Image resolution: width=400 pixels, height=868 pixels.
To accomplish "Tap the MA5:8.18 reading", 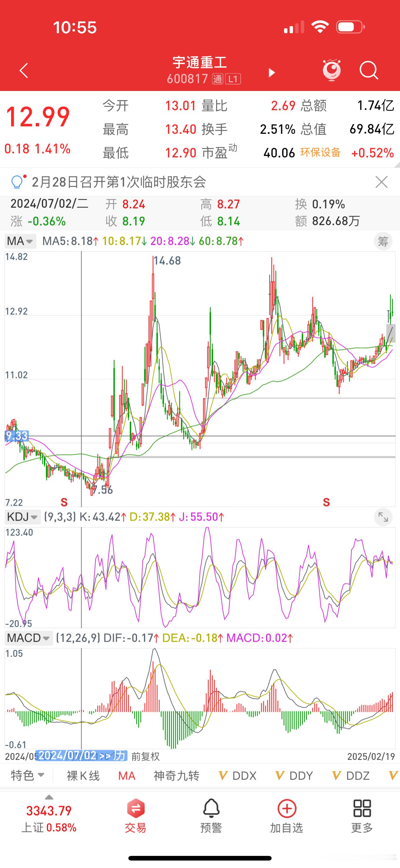I will pos(70,241).
